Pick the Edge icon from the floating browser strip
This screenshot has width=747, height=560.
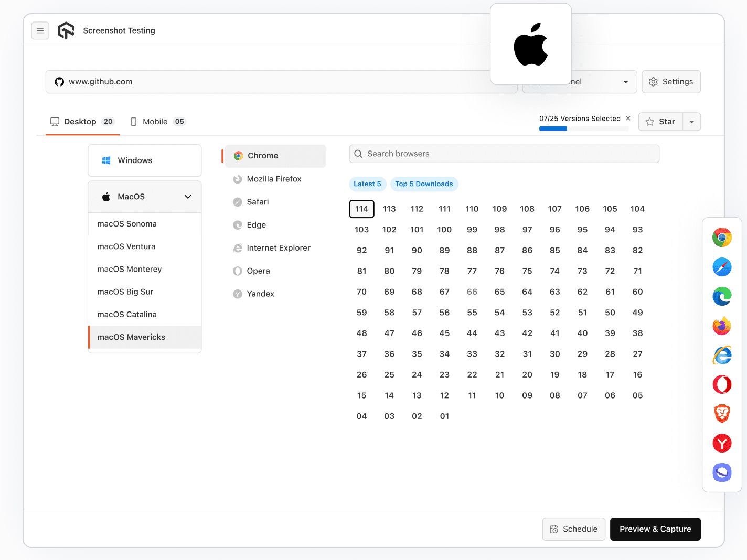pos(722,296)
